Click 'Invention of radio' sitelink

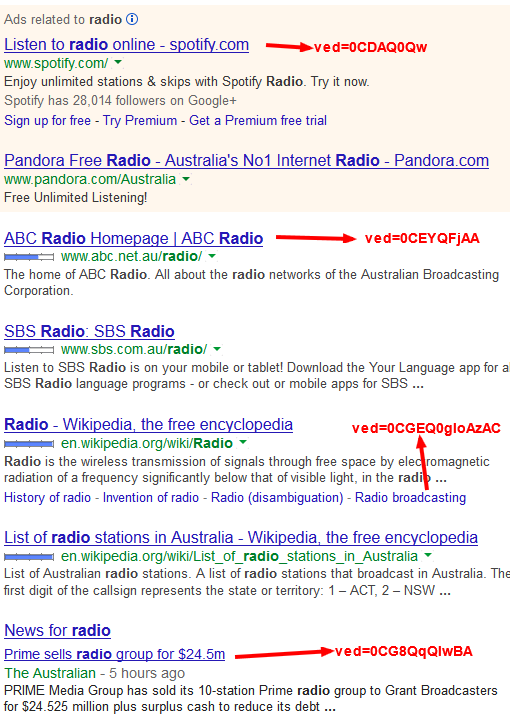click(151, 498)
